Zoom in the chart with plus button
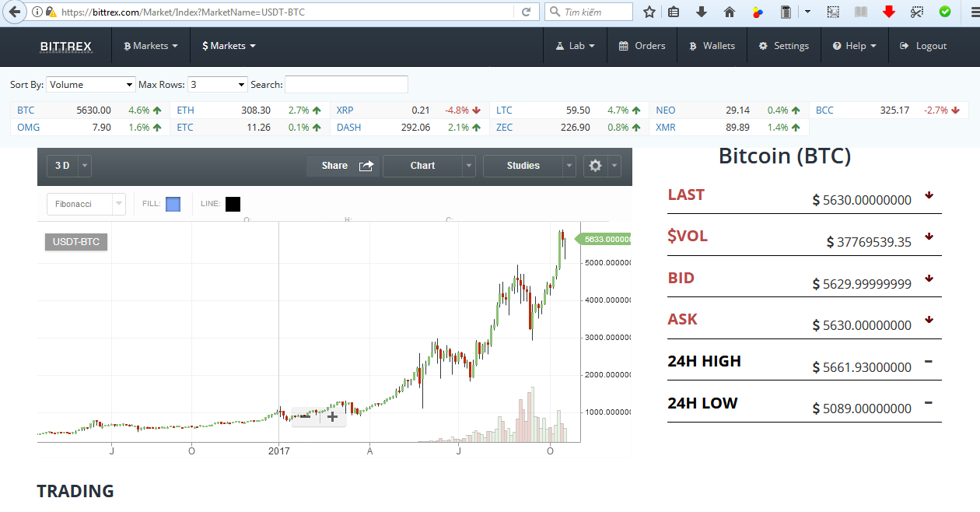 [x=333, y=416]
